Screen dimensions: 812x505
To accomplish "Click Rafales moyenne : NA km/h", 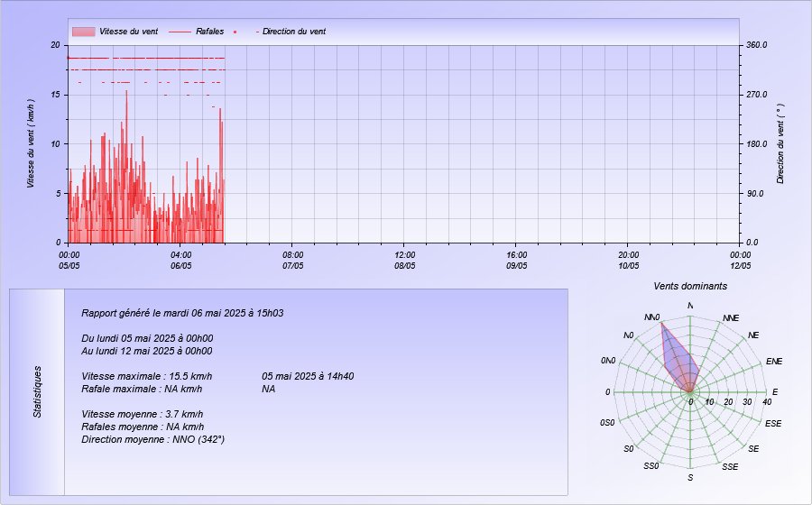I will click(143, 427).
